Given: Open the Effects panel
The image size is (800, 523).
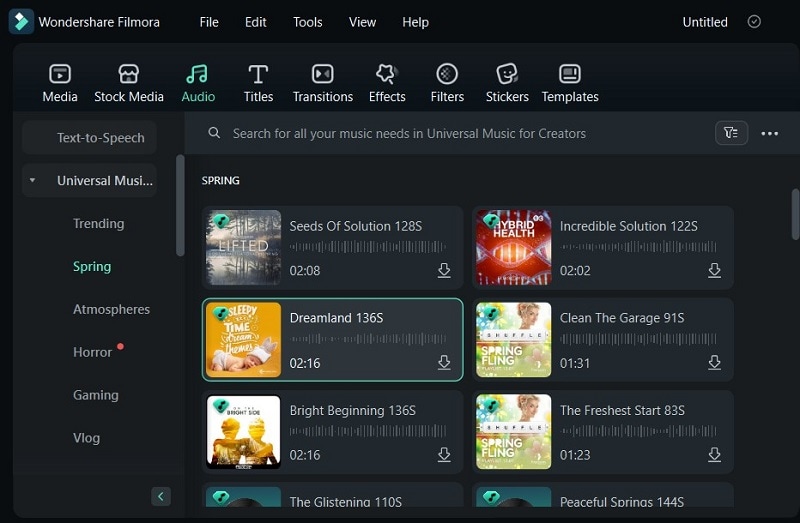Looking at the screenshot, I should coord(387,83).
